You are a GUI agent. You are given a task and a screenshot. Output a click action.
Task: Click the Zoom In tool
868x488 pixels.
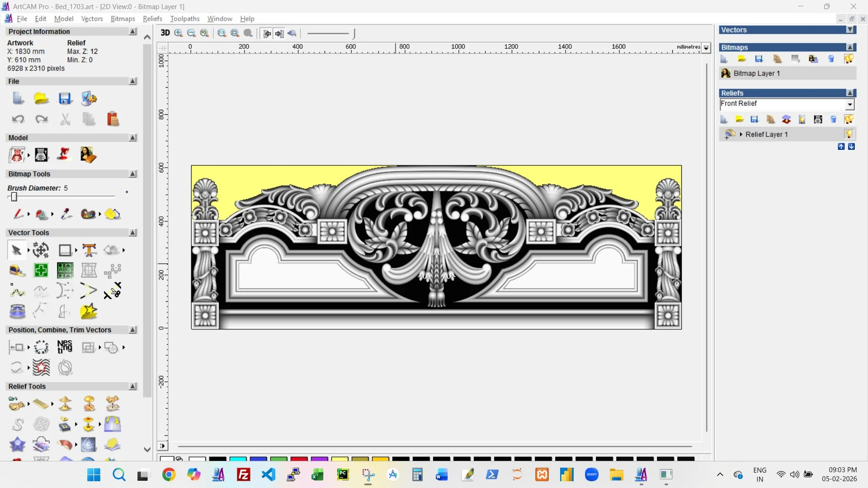pos(179,33)
